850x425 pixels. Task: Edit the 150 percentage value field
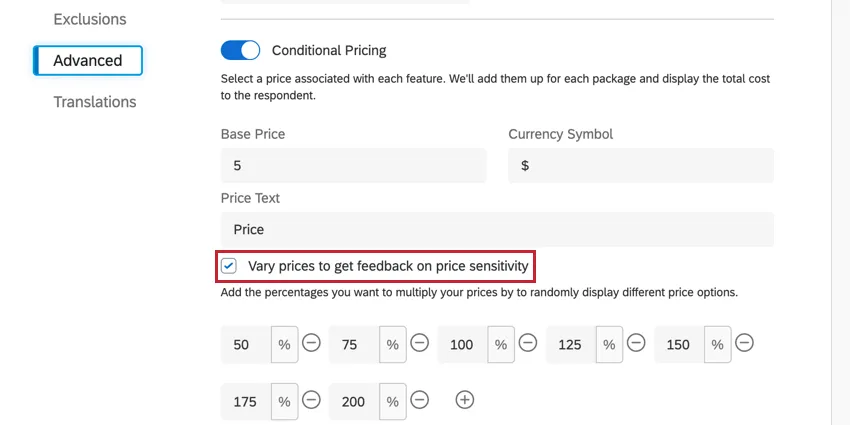tap(678, 344)
